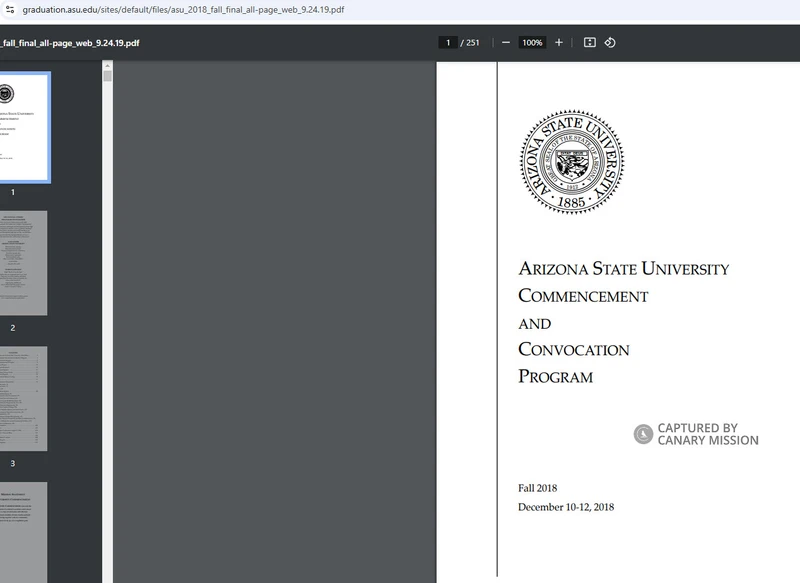Click the site information icon in address bar
The width and height of the screenshot is (800, 583).
[x=10, y=9]
